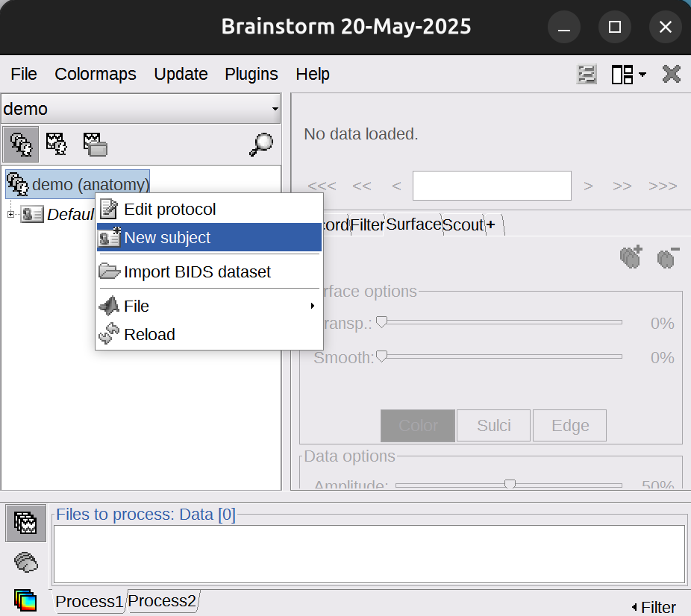Close all figures with X icon

[x=672, y=74]
